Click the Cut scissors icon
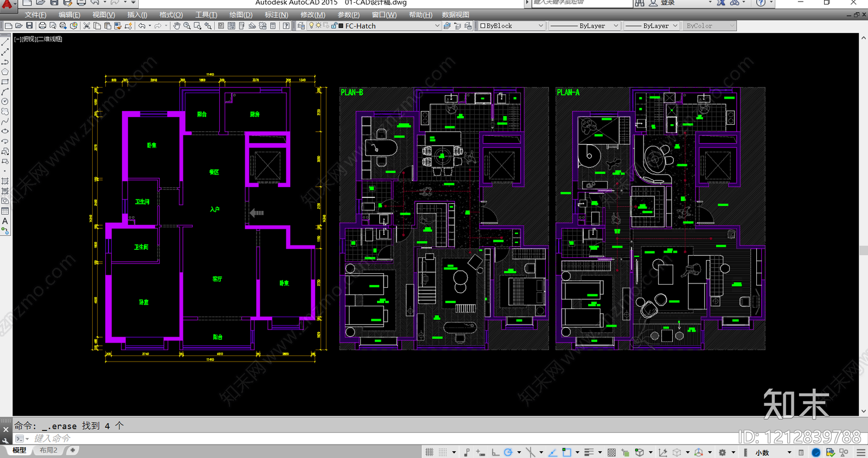The image size is (868, 458). tap(86, 25)
